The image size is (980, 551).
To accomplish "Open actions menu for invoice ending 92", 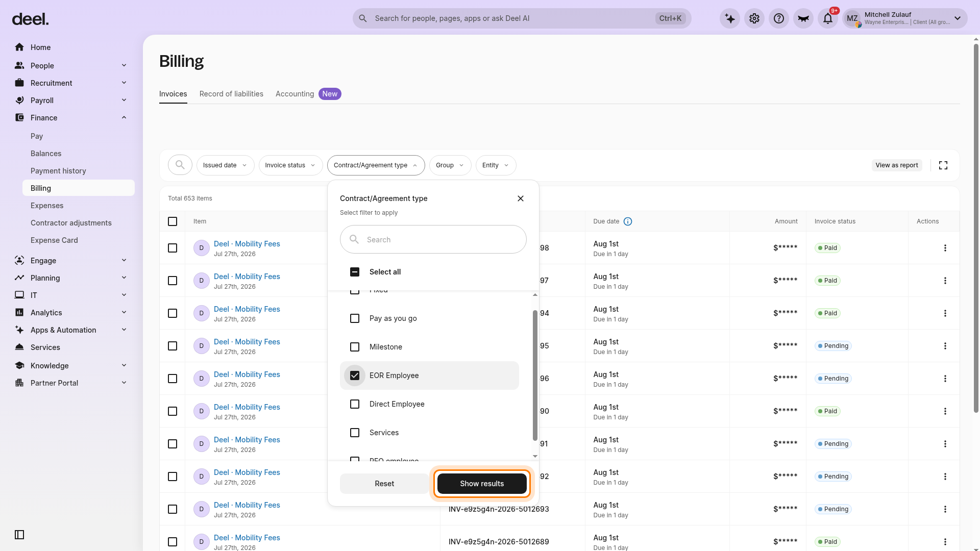I will pos(945,477).
